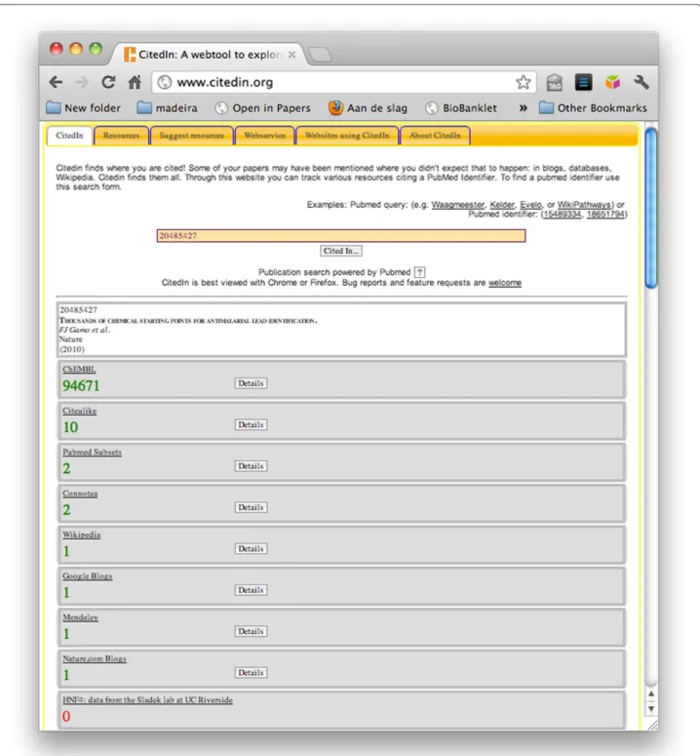Switch to the CitedIn page tab
This screenshot has height=756, width=700.
69,136
